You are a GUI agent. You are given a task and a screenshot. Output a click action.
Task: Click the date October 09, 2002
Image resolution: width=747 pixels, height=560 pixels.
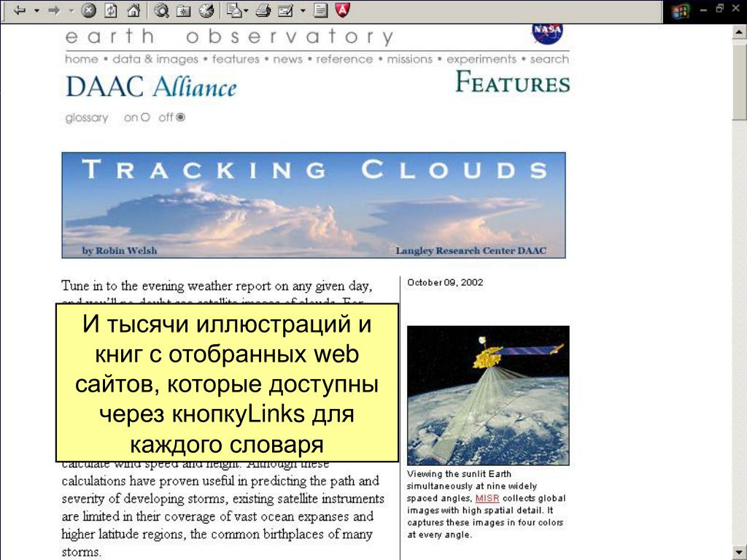445,282
